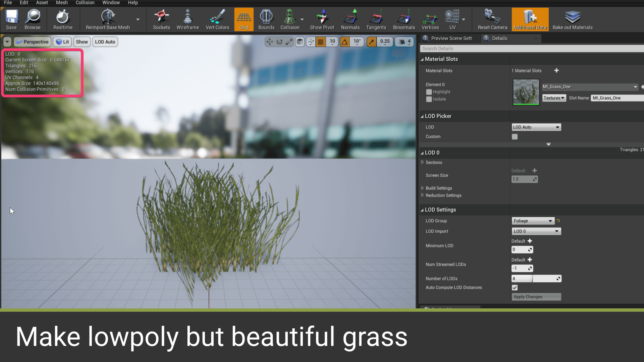644x362 pixels.
Task: Enable the Isolate checkbox
Action: (x=429, y=99)
